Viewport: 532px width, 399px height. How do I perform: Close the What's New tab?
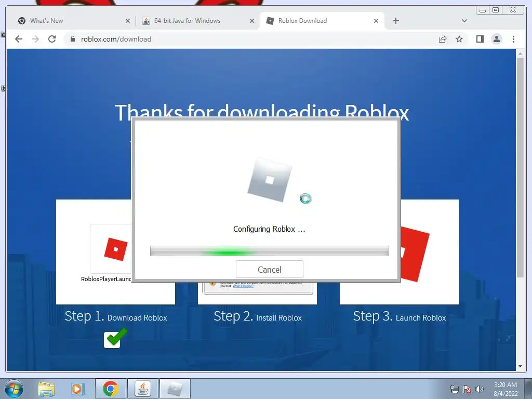(x=128, y=21)
